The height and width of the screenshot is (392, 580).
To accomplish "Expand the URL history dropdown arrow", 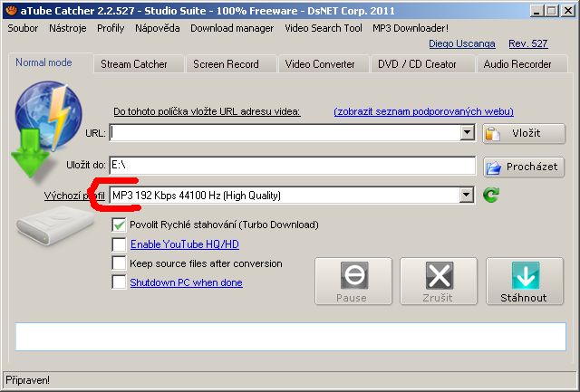I will click(x=468, y=133).
